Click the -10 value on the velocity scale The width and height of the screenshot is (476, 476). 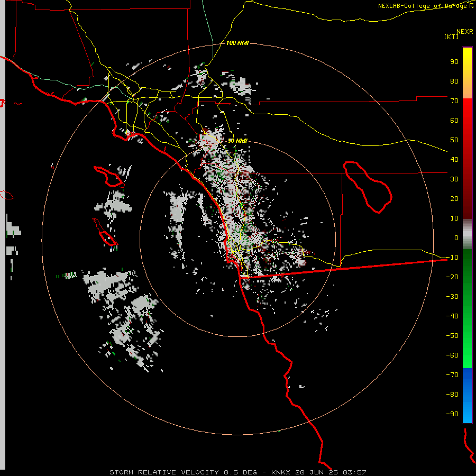coord(452,258)
